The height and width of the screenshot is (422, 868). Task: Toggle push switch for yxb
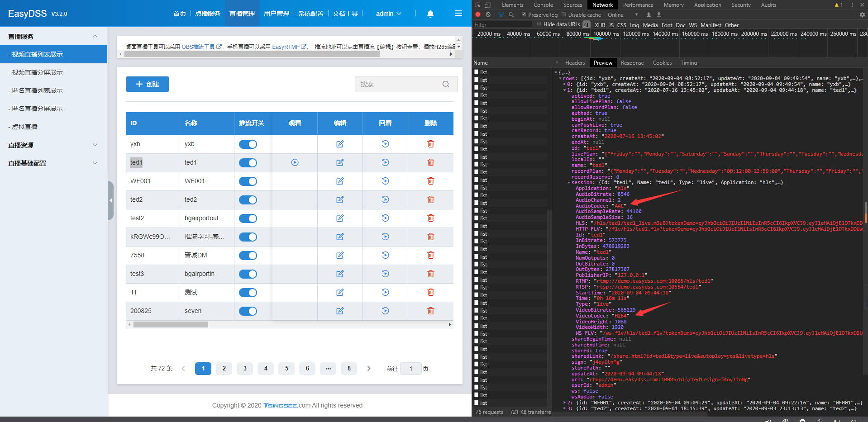point(248,144)
